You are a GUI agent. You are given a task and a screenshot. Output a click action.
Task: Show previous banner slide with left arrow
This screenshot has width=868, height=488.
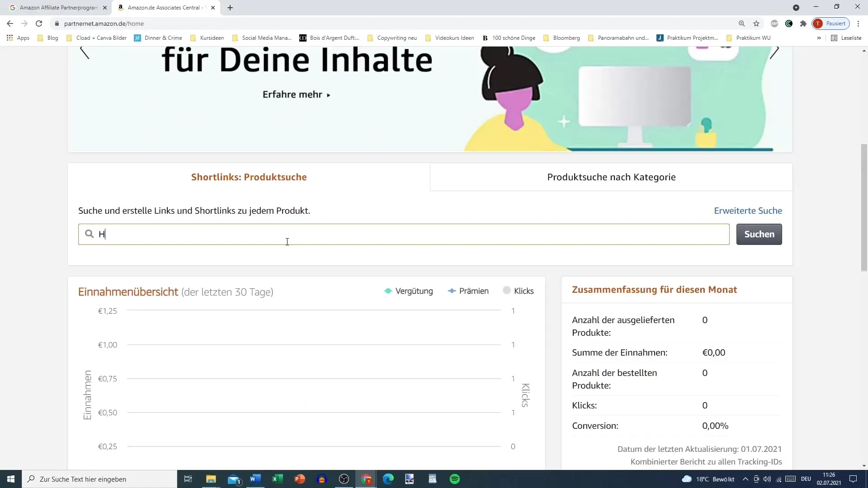coord(85,52)
